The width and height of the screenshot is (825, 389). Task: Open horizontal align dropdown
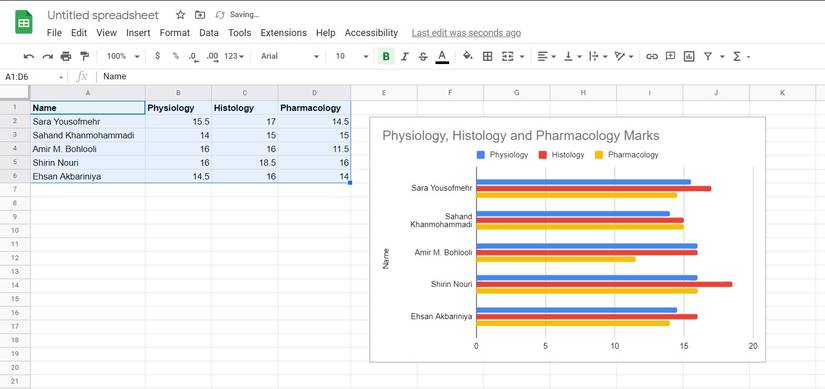click(546, 56)
